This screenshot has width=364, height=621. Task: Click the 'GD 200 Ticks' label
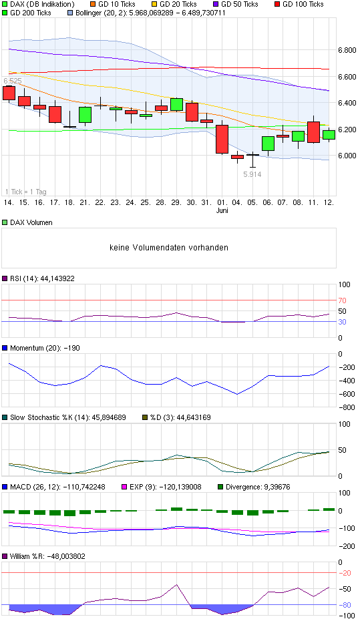31,13
